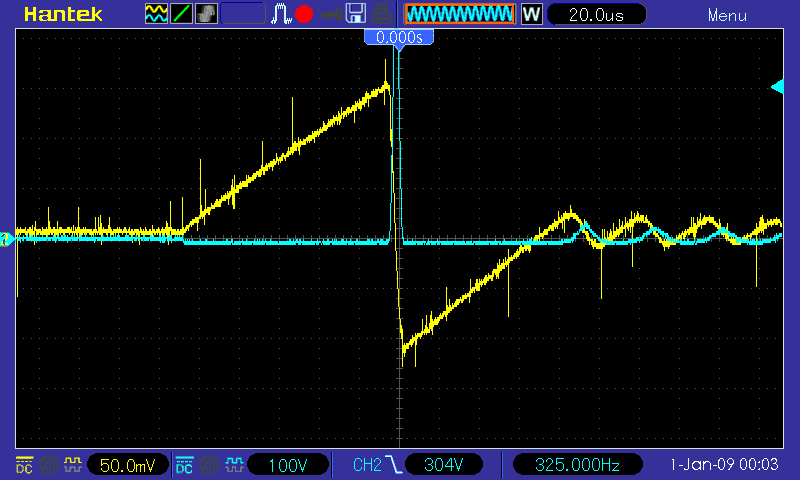This screenshot has height=480, width=800.
Task: Open the Menu label
Action: point(727,15)
